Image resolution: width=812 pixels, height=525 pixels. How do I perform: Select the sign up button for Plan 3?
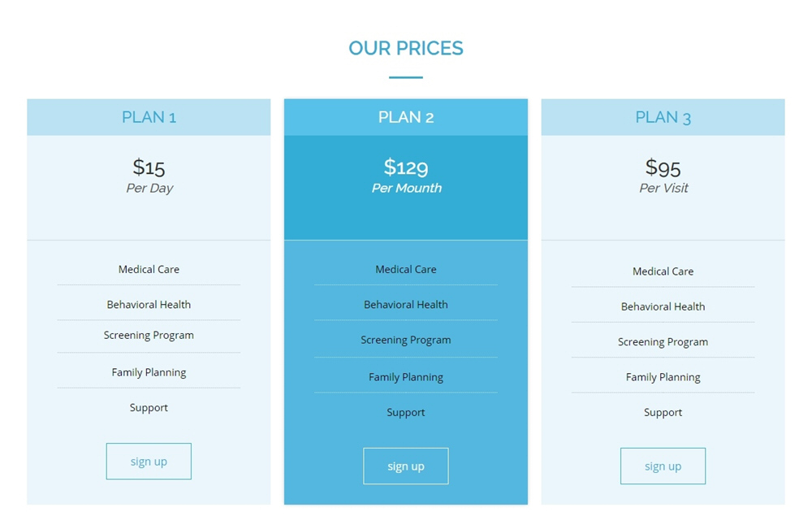coord(663,466)
